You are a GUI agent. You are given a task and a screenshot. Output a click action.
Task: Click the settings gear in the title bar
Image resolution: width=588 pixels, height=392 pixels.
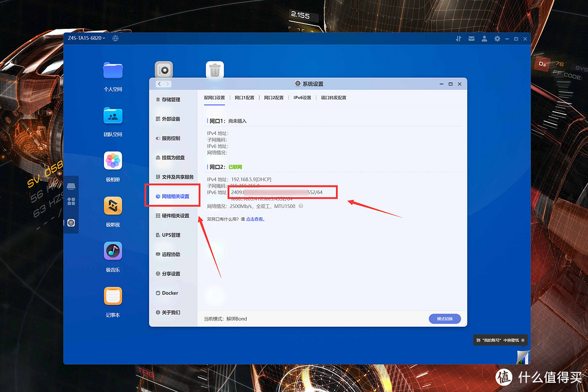pos(497,38)
